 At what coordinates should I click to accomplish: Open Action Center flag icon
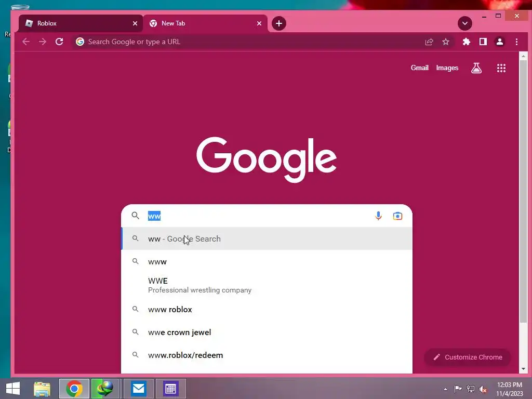(x=458, y=389)
